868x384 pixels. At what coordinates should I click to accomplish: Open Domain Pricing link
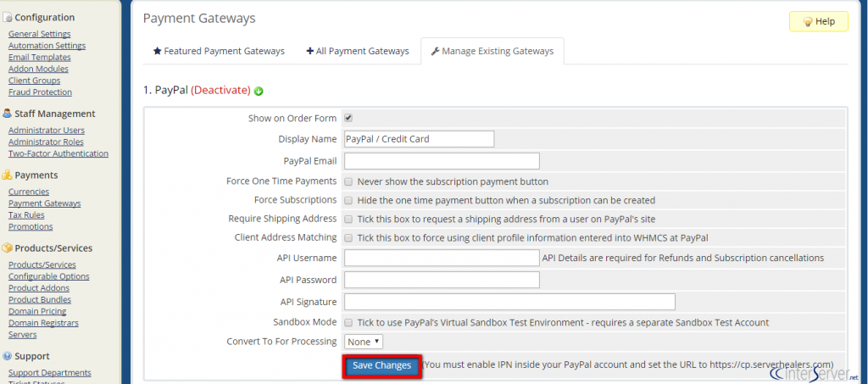tap(37, 311)
